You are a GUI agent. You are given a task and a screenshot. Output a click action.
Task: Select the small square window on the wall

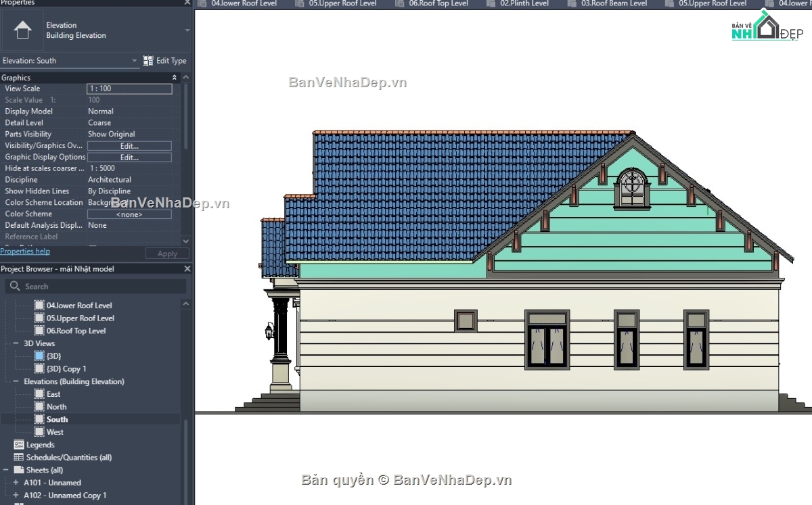tap(466, 320)
